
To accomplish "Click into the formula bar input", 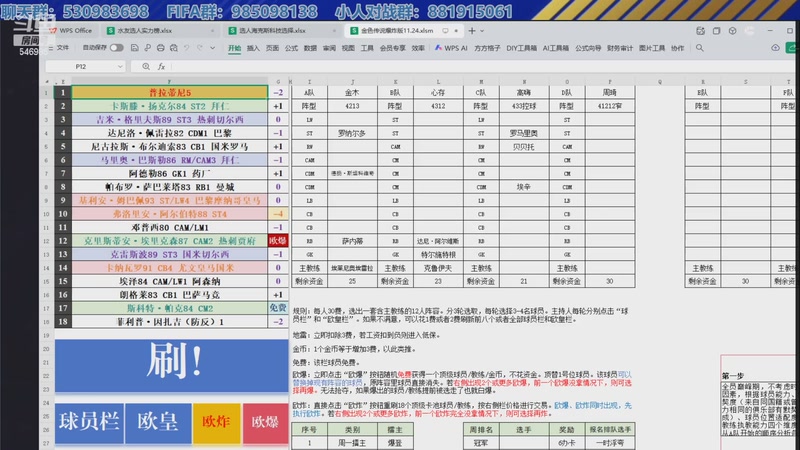I will [x=480, y=66].
